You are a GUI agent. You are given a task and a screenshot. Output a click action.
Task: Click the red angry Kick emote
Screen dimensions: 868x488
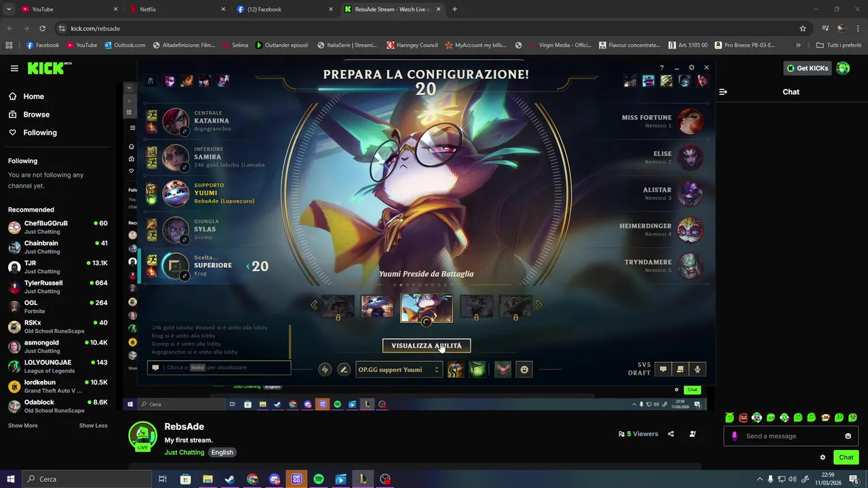coord(743,418)
